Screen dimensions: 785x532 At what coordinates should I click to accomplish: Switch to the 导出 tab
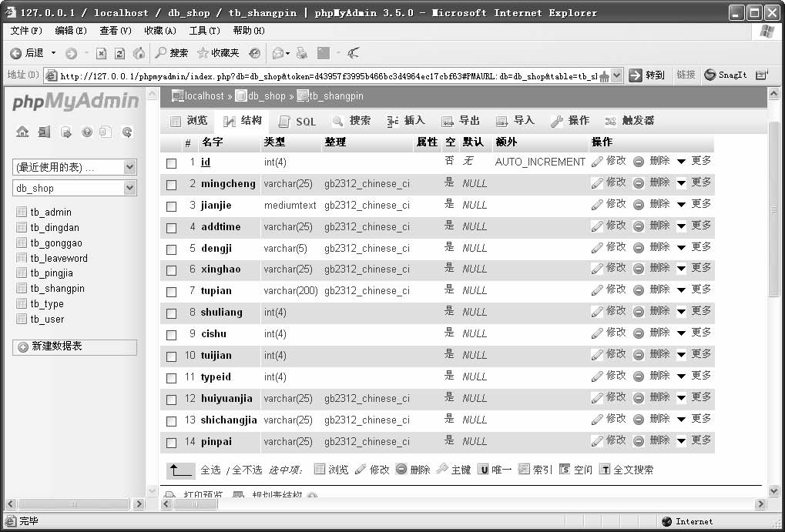[460, 121]
